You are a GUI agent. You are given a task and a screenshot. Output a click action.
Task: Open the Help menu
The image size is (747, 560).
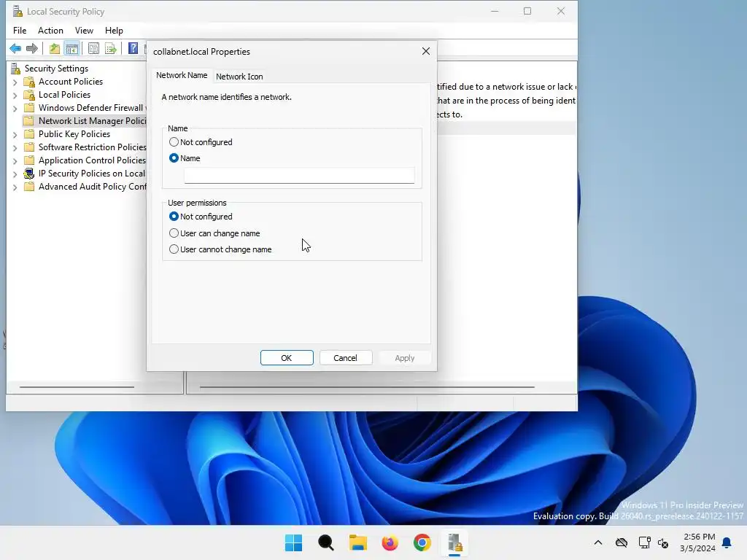pos(114,31)
